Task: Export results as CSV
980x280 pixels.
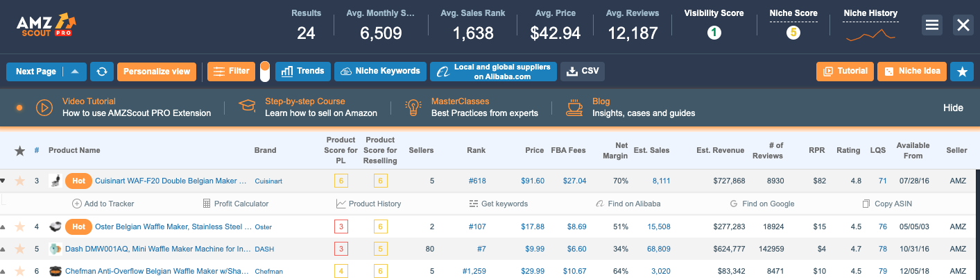Action: 583,71
